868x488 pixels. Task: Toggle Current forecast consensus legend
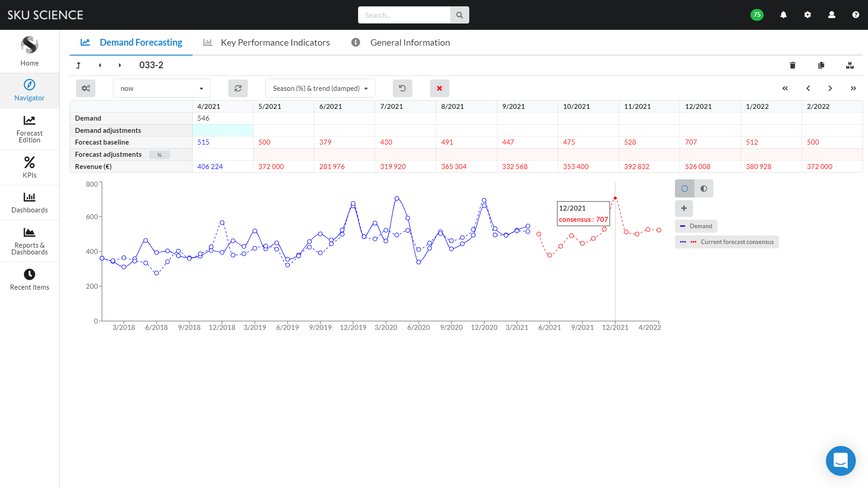tap(727, 242)
